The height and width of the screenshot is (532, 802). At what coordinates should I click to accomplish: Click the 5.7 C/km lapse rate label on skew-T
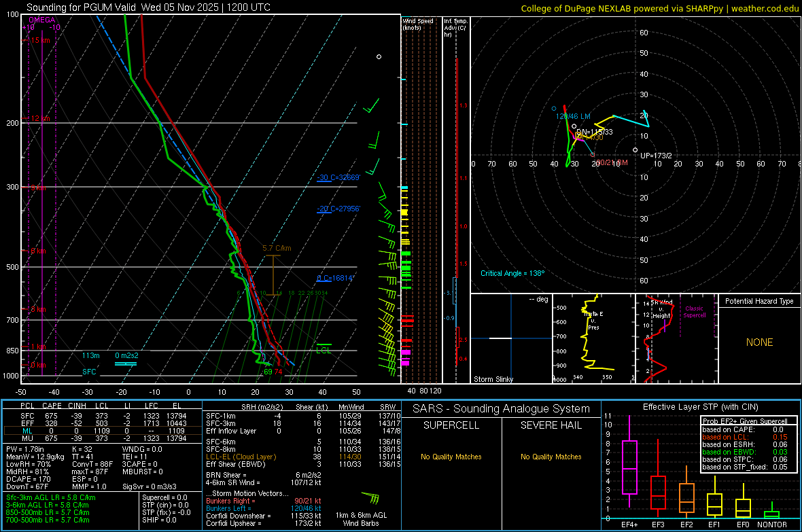tap(277, 248)
